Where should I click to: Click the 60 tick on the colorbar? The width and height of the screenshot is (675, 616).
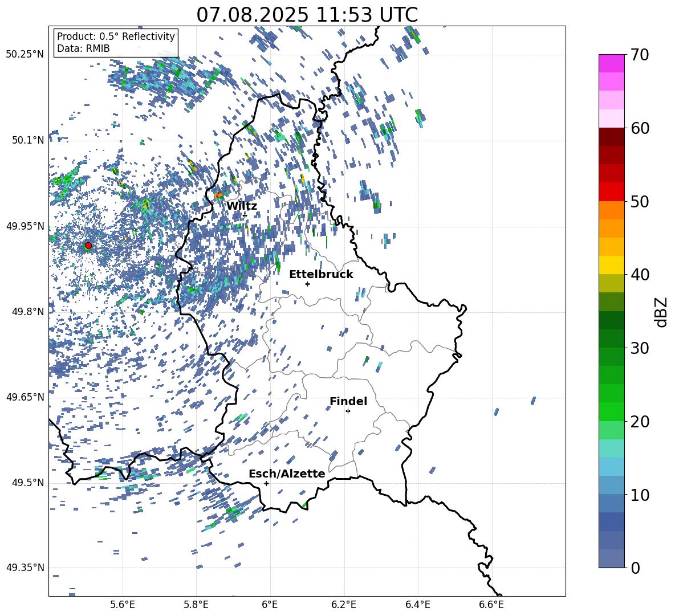click(x=640, y=128)
